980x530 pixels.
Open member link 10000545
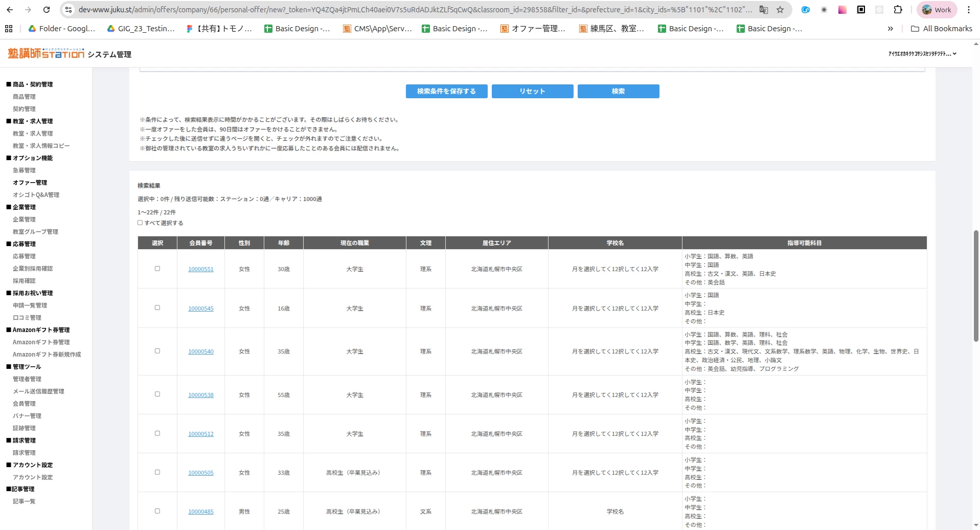201,308
